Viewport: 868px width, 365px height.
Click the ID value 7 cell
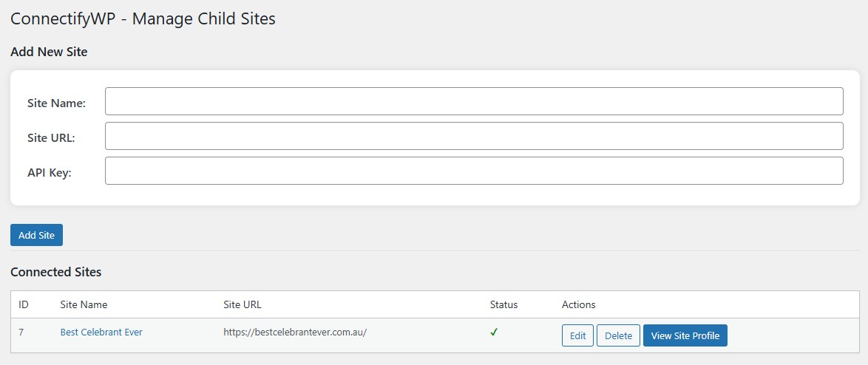point(21,332)
